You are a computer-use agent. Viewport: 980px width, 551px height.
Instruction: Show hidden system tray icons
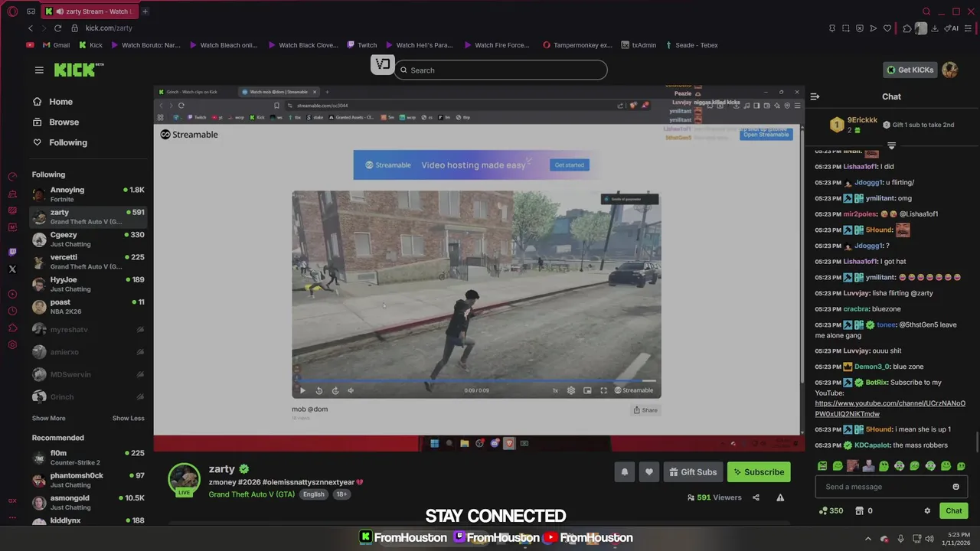coord(867,538)
